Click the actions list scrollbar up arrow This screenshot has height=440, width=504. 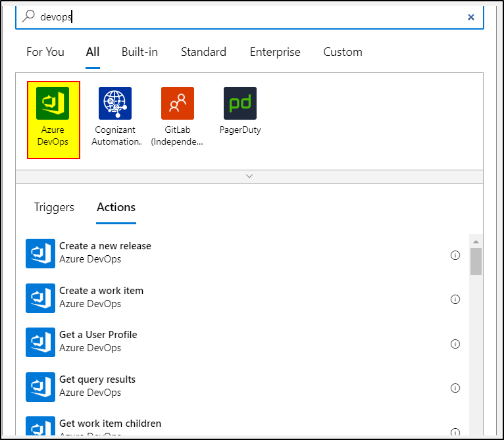[x=476, y=241]
